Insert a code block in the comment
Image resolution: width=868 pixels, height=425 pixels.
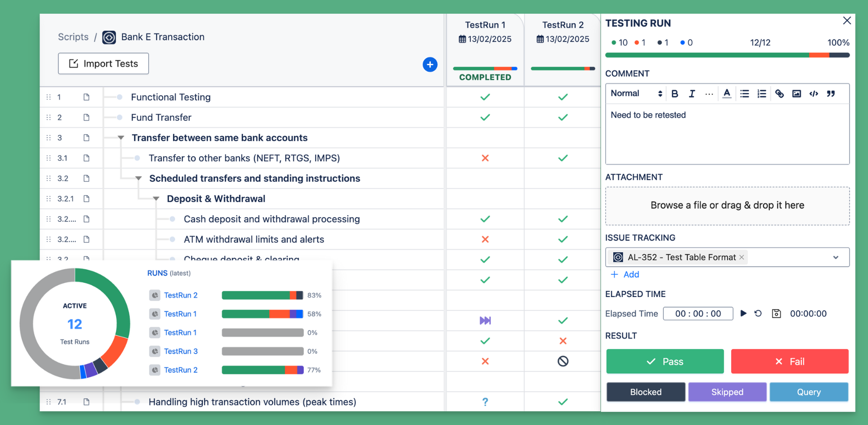click(814, 93)
